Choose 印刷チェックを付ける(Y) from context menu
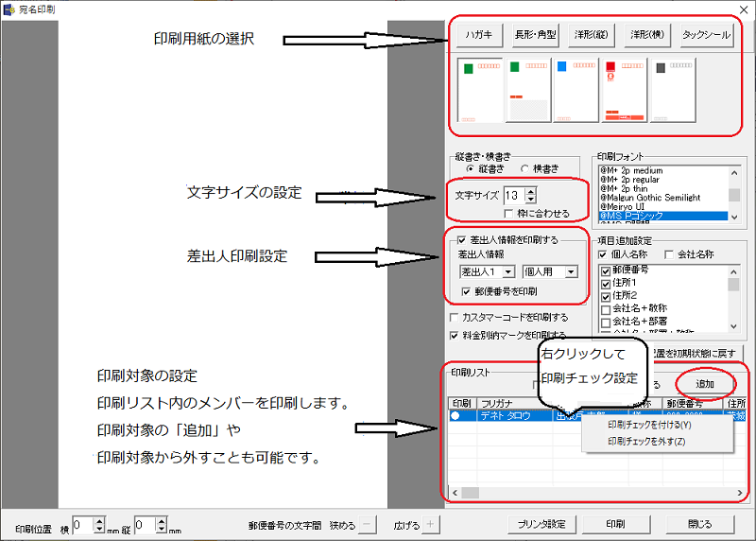Image resolution: width=756 pixels, height=541 pixels. [x=649, y=425]
